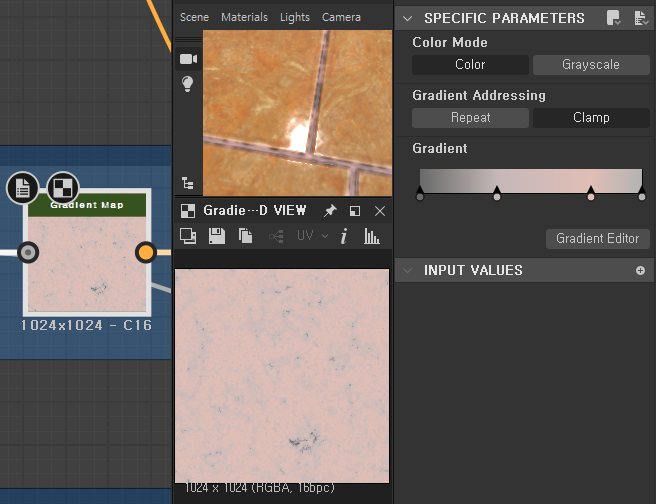Set Gradient Addressing to Clamp

click(591, 118)
